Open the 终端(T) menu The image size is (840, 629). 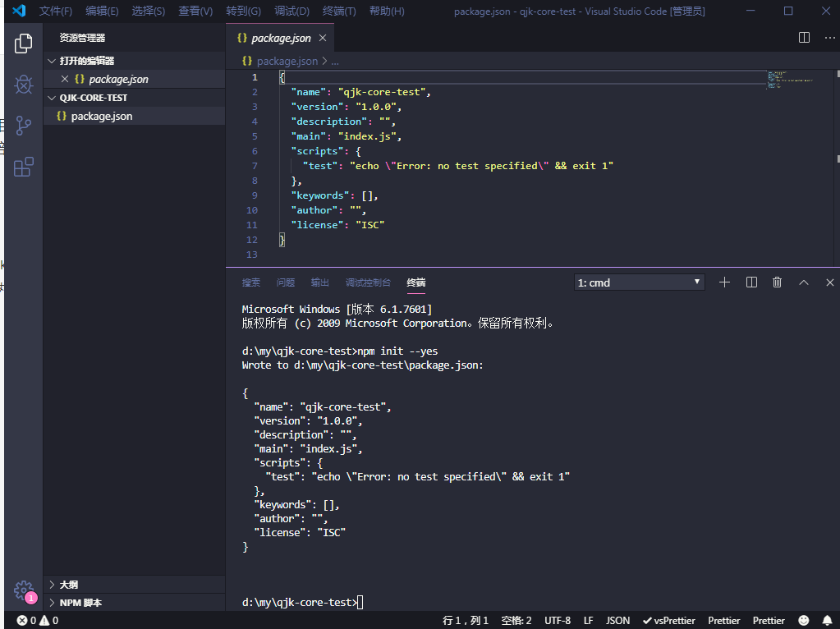click(339, 11)
